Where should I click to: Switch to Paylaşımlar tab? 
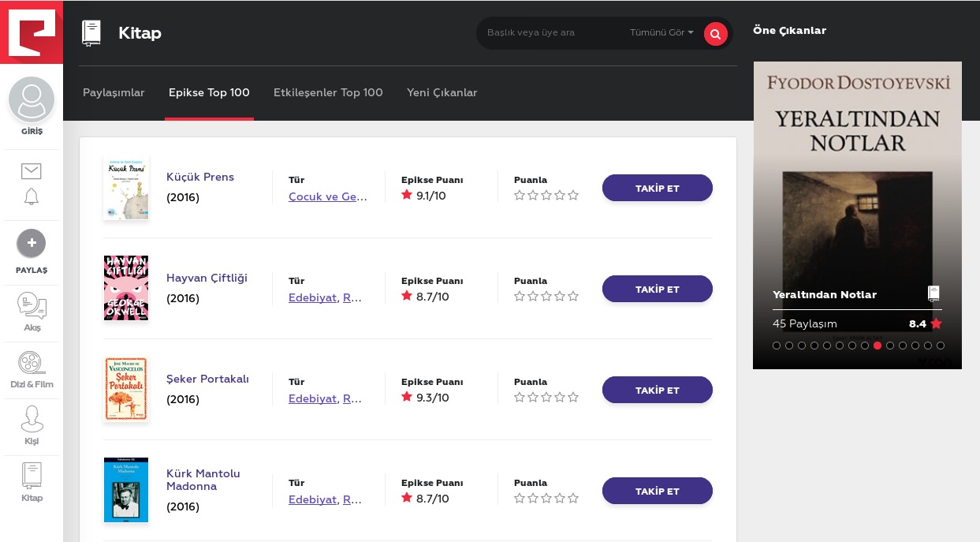point(114,92)
